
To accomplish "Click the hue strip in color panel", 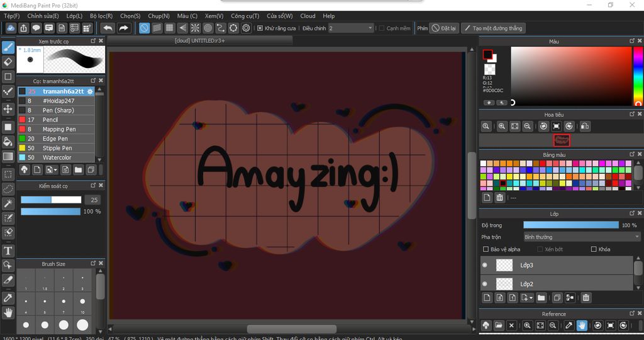I will (x=638, y=76).
